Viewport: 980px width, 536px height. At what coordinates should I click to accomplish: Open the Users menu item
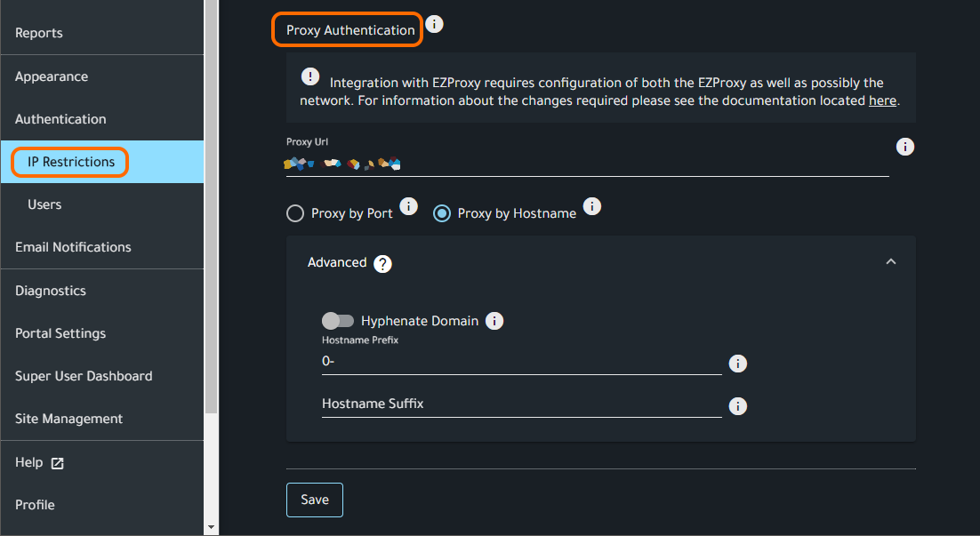pyautogui.click(x=44, y=204)
